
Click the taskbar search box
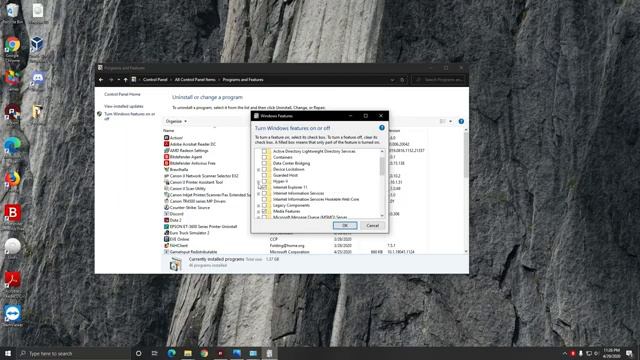(x=73, y=353)
